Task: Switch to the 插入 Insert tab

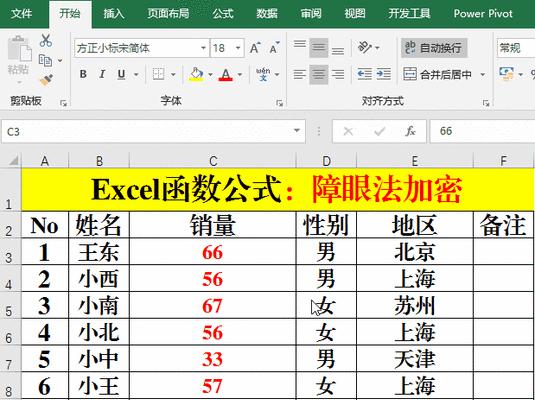Action: click(114, 14)
